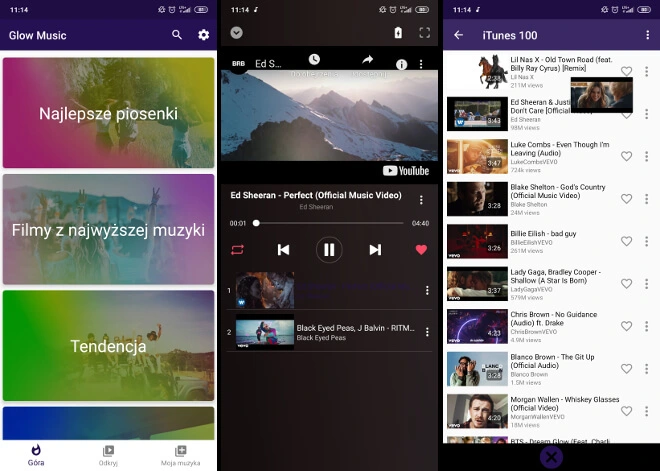The image size is (660, 471).
Task: Switch to Odkryj tab
Action: point(109,454)
